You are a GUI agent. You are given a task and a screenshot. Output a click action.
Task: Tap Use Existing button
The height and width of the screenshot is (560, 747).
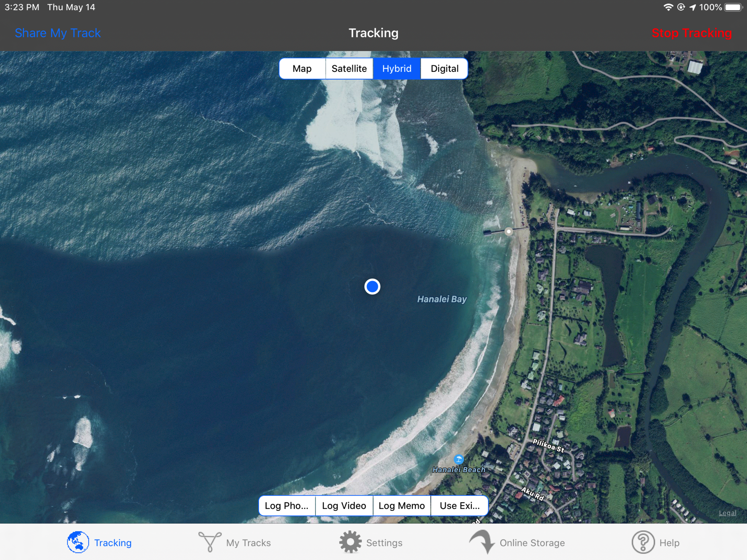pos(459,506)
